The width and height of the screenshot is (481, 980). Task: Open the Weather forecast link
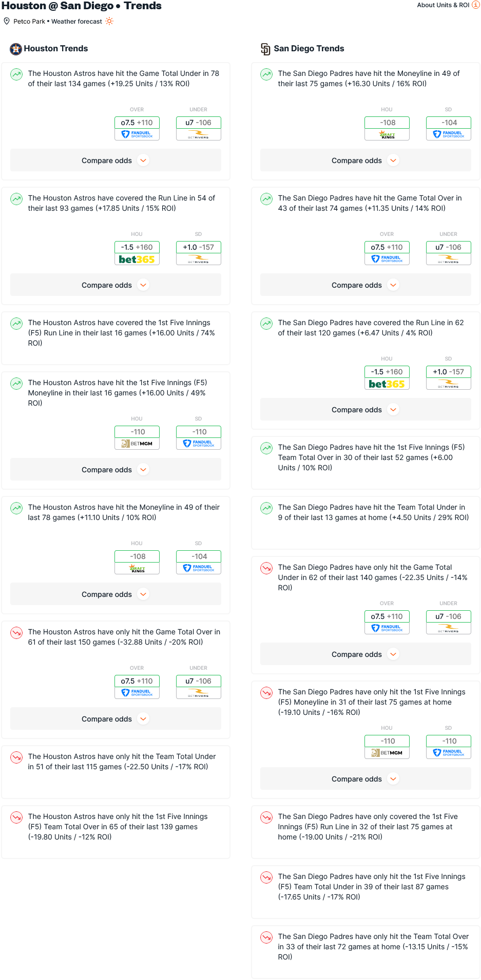(76, 22)
